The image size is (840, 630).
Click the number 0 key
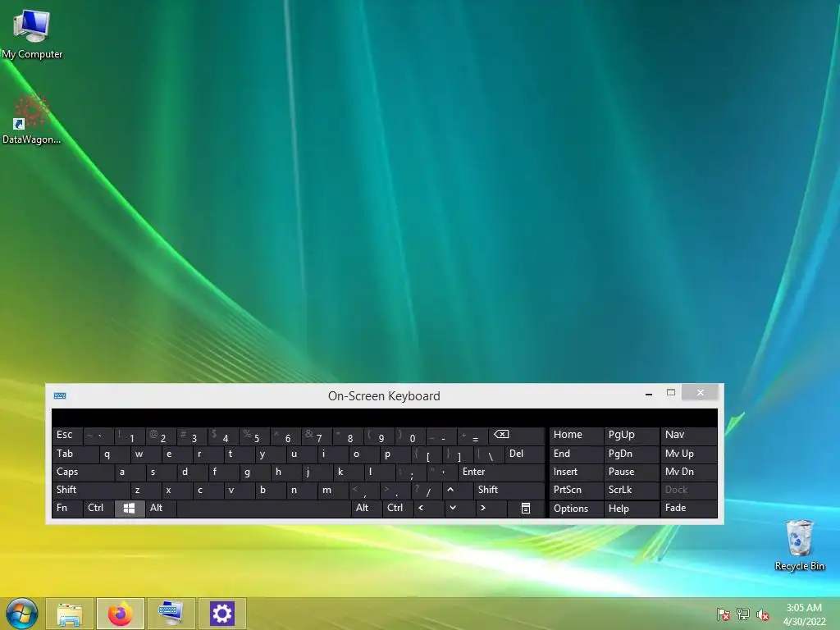coord(410,436)
